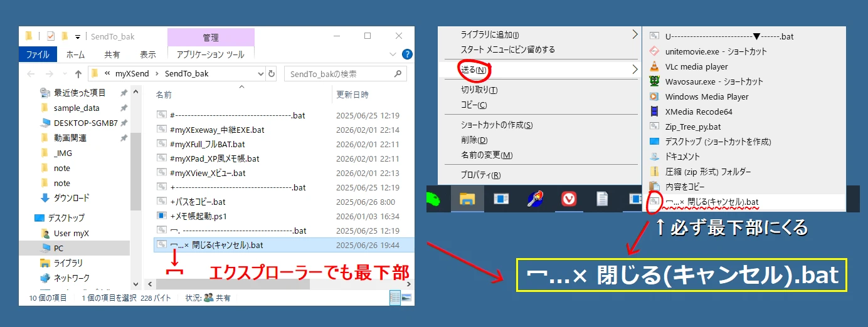868x327 pixels.
Task: Go forward with the right arrow button
Action: (48, 74)
